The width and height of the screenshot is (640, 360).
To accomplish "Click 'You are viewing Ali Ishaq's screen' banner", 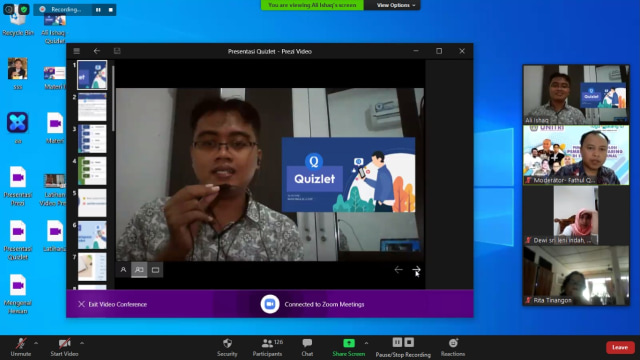I will pos(312,5).
